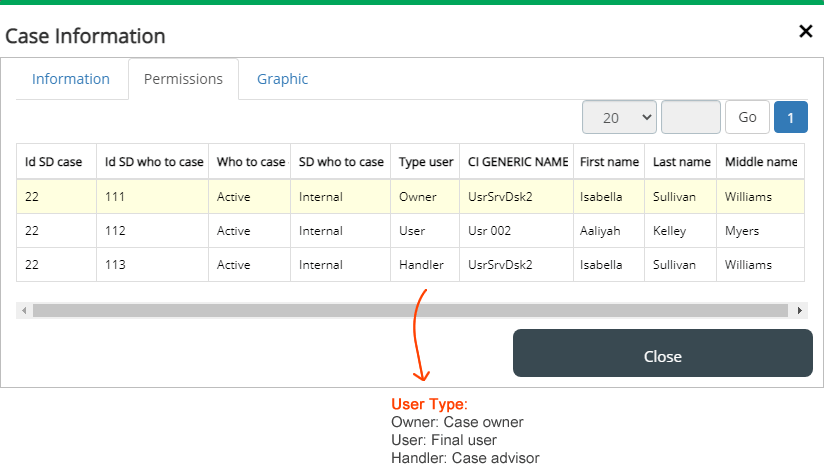The image size is (824, 464).
Task: Sort by Id SD case column header
Action: point(56,162)
